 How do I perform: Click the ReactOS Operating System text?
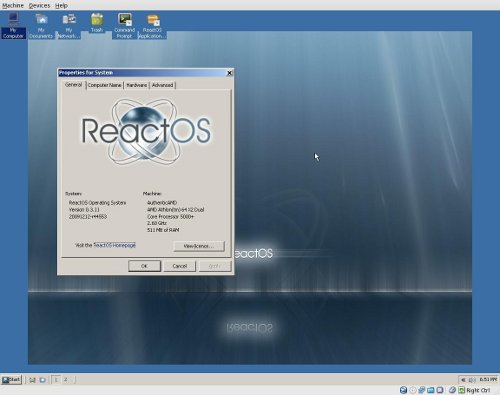coord(97,203)
